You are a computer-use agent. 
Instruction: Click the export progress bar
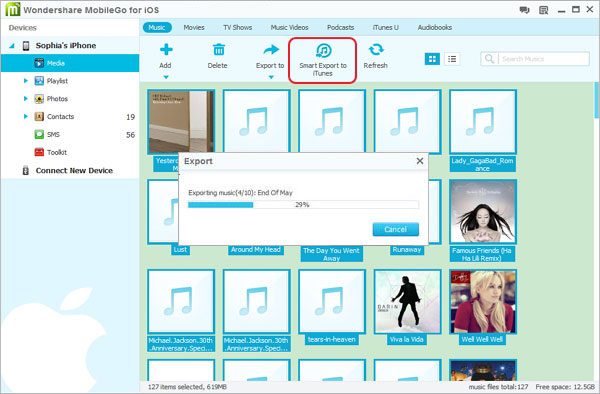point(303,205)
